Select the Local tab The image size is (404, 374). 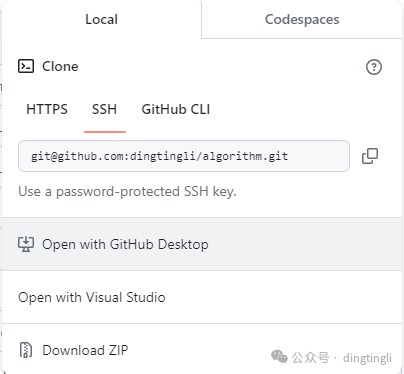pos(101,19)
